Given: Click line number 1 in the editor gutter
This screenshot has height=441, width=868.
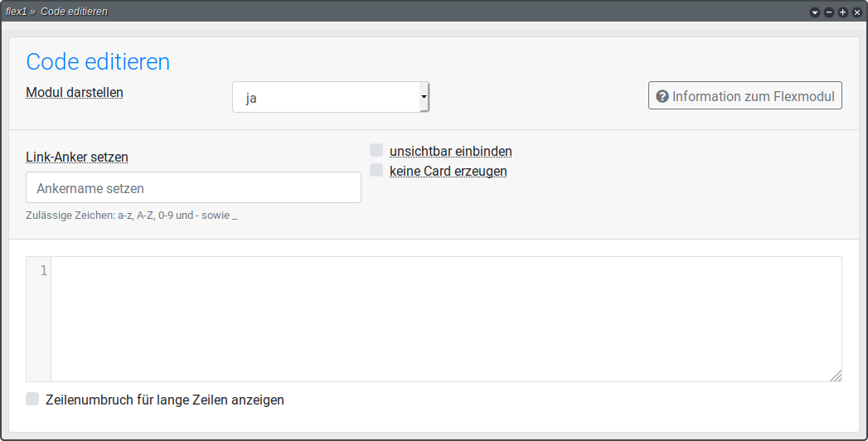Looking at the screenshot, I should click(43, 271).
